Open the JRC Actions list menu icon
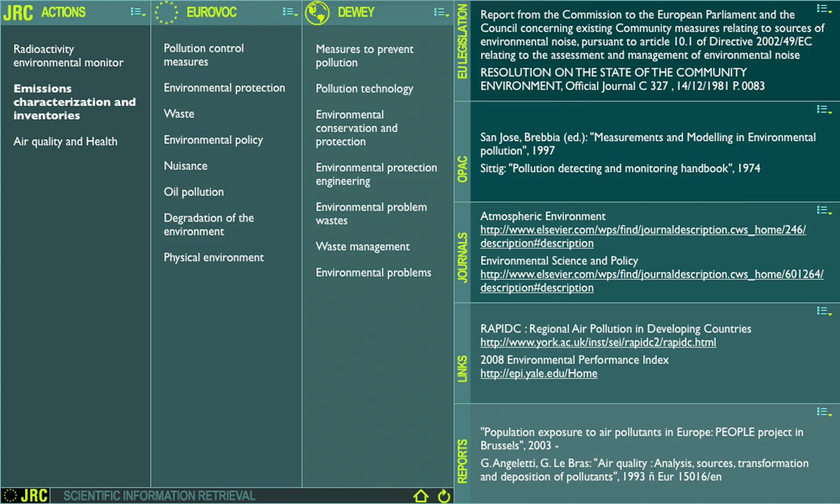 (138, 12)
